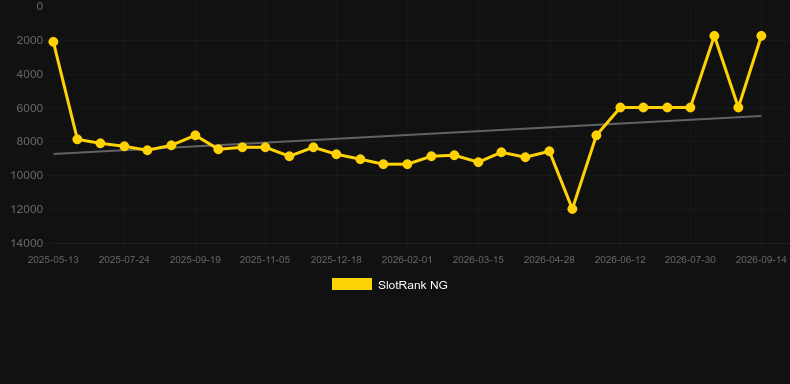The width and height of the screenshot is (790, 384).
Task: Select the data point at 2025-12-18
Action: click(x=336, y=154)
